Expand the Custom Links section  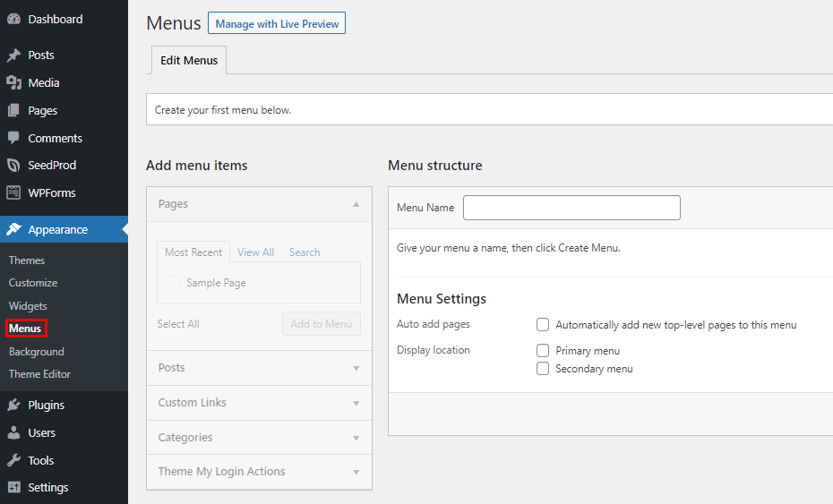(x=356, y=403)
